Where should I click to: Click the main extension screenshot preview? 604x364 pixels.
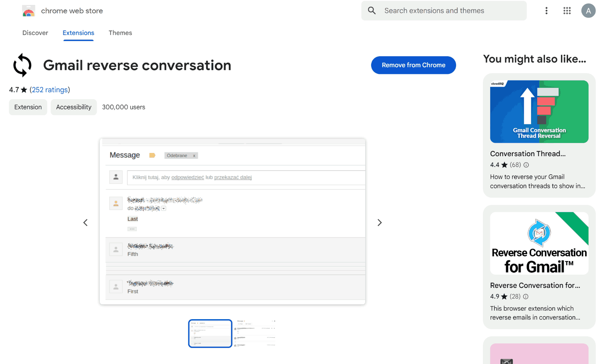tap(232, 221)
